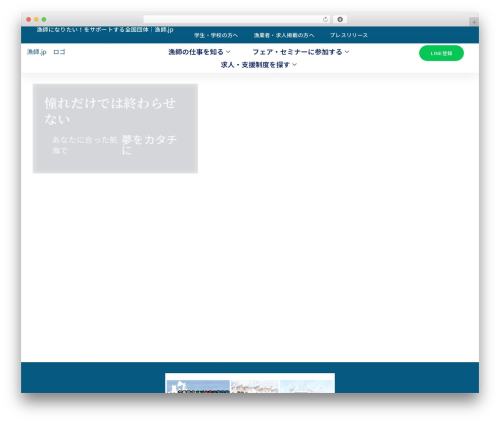The width and height of the screenshot is (500, 423).
Task: Expand 求人・支援制度を探す menu
Action: tap(259, 65)
